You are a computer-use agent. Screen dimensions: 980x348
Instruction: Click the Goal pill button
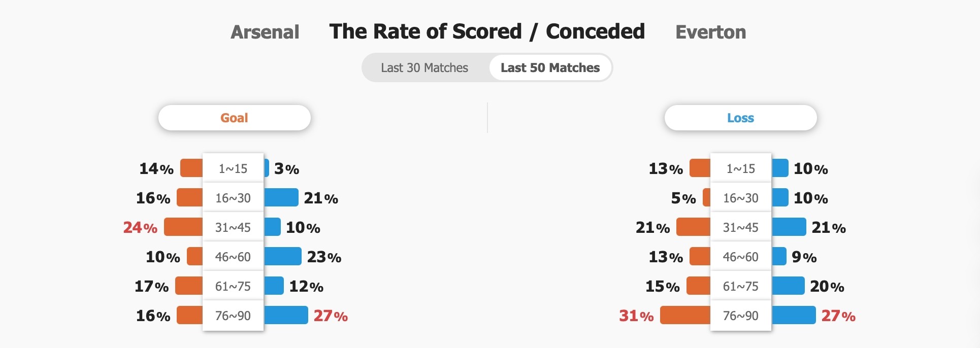(x=234, y=118)
